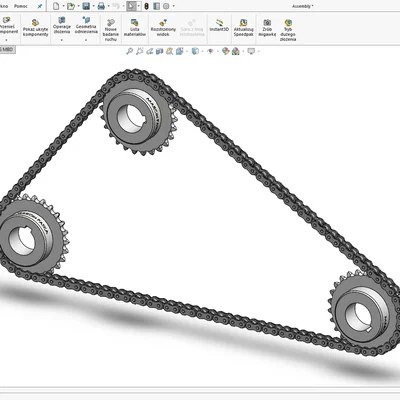400x400 pixels.
Task: Zoom to fit with magnifier icon
Action: (x=129, y=51)
